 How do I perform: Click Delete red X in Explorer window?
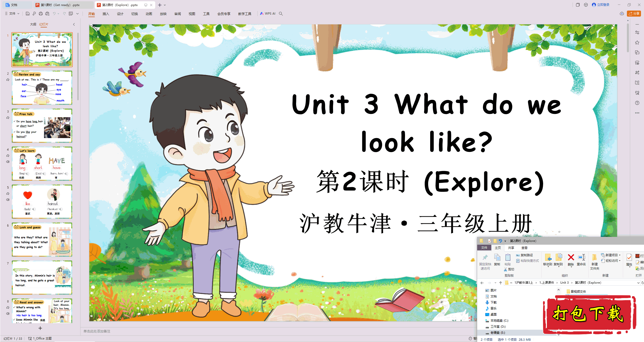(571, 260)
